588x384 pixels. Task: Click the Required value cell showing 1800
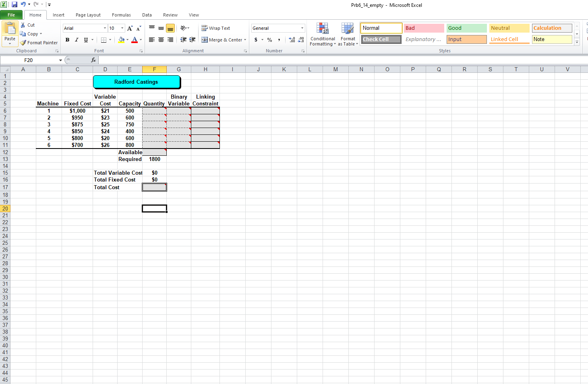coord(154,159)
